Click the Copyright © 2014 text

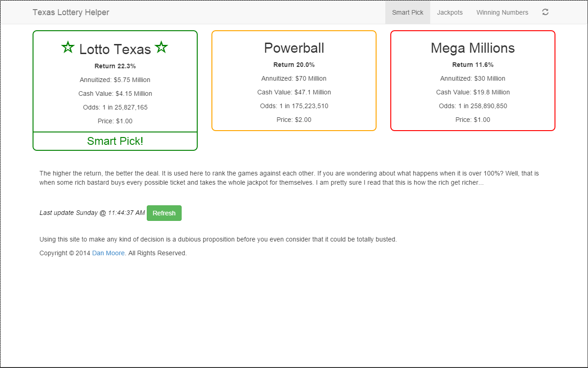coord(65,253)
